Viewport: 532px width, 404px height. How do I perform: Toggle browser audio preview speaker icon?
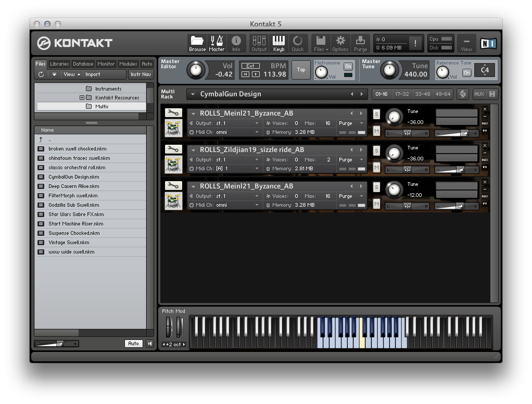pos(149,344)
